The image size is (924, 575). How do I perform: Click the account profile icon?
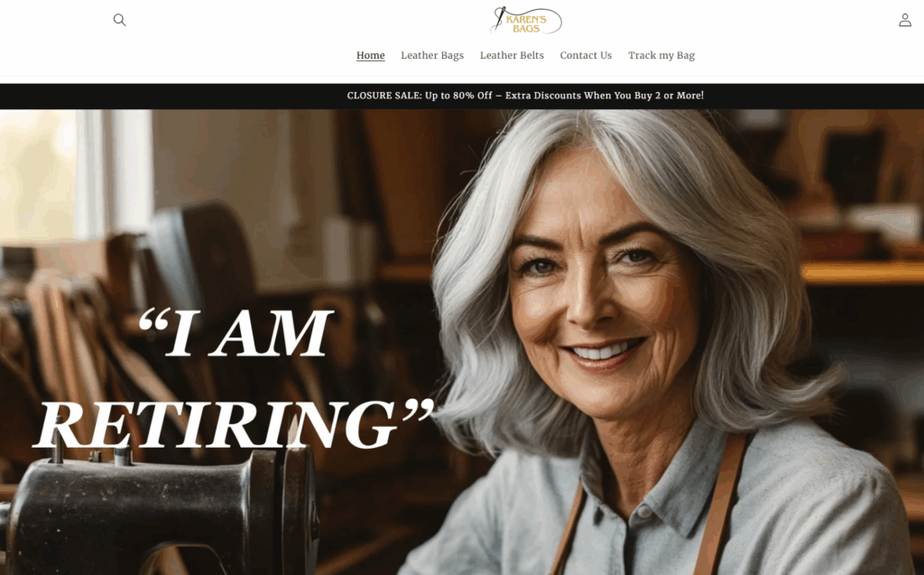[x=904, y=20]
